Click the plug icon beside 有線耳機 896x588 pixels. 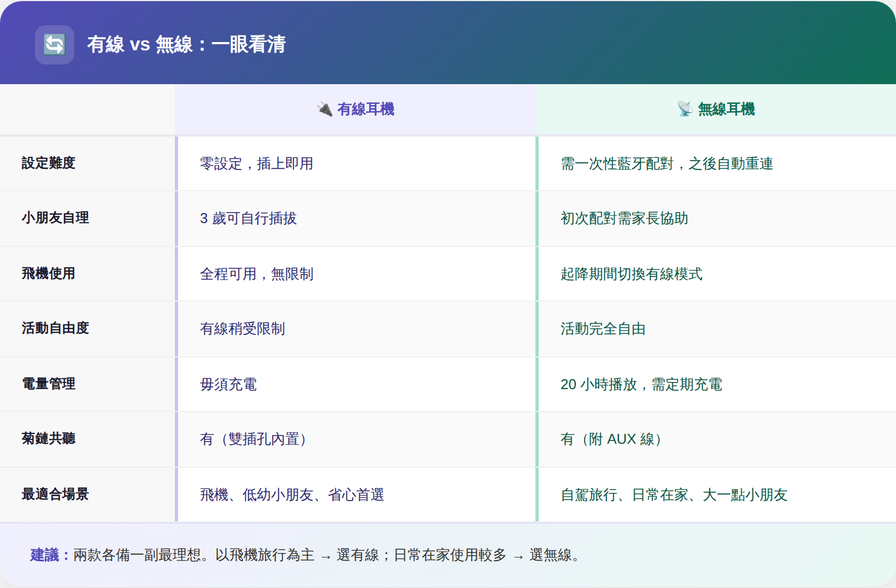coord(325,109)
